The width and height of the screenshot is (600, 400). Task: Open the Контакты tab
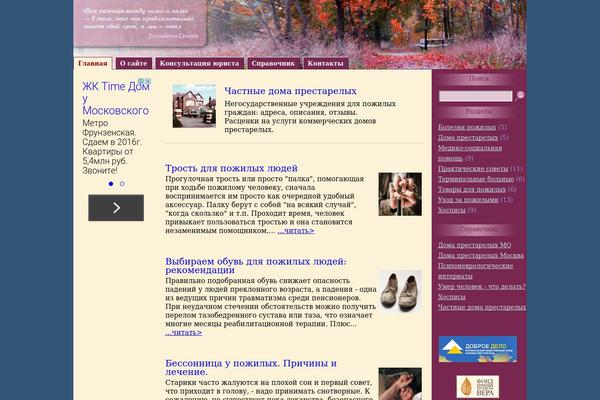click(326, 64)
